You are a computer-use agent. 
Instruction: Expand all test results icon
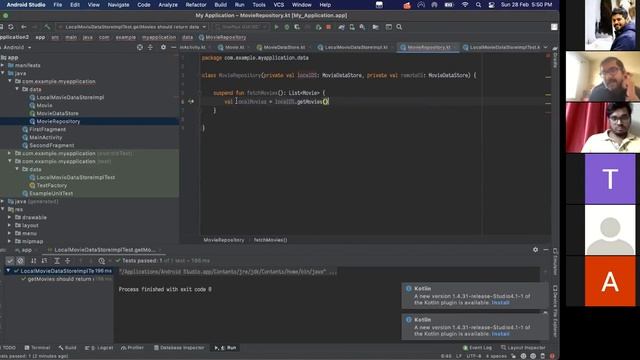pos(57,260)
